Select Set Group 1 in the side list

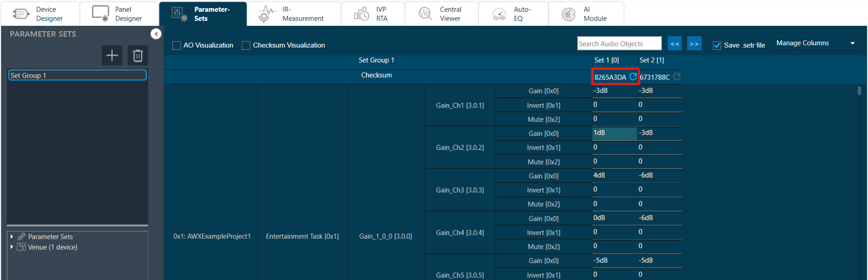[77, 75]
